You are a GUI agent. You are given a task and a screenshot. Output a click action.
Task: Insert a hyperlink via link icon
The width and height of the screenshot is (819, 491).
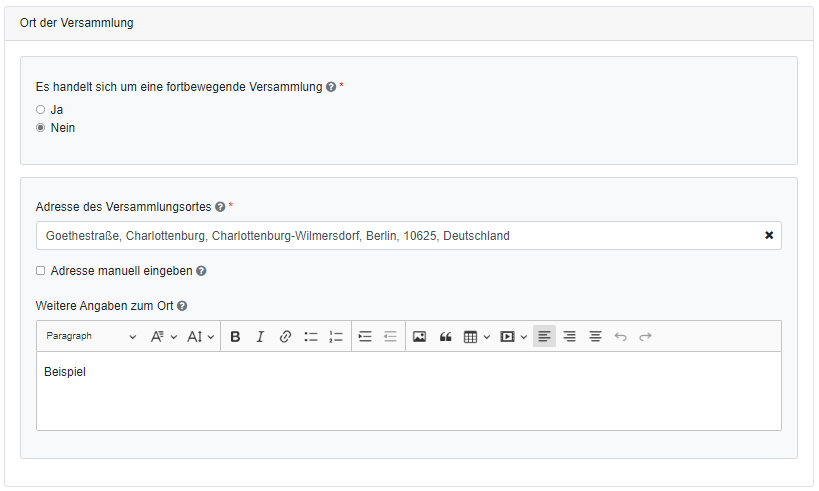(285, 337)
